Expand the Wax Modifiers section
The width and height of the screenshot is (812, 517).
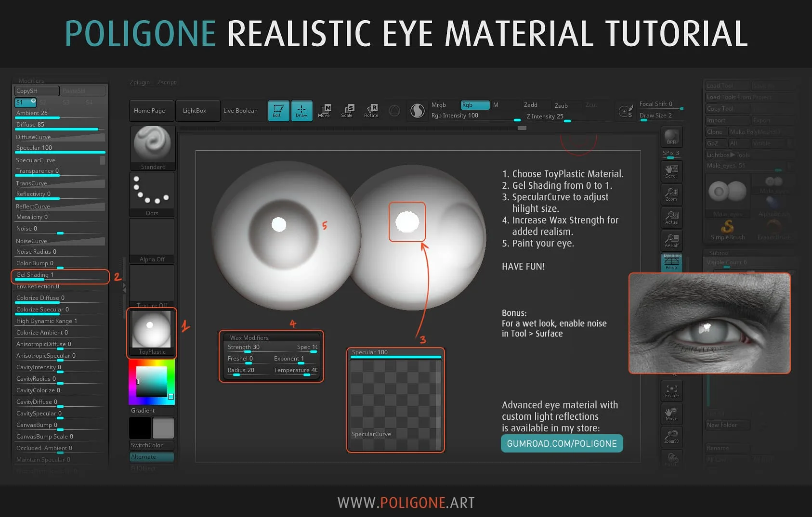pos(250,337)
